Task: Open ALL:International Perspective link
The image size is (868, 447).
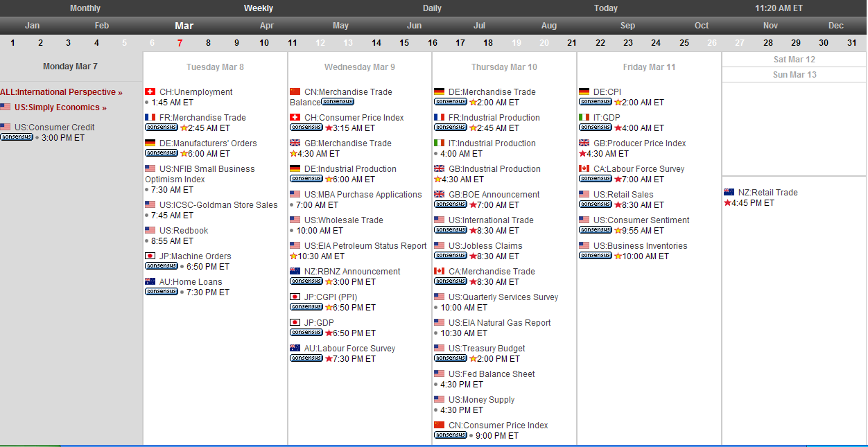Action: pyautogui.click(x=61, y=92)
